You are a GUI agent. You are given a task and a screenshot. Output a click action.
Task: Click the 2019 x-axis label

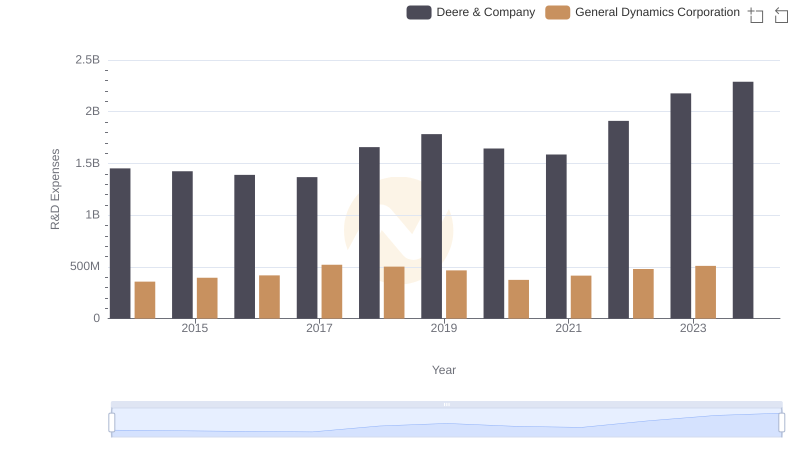click(444, 328)
